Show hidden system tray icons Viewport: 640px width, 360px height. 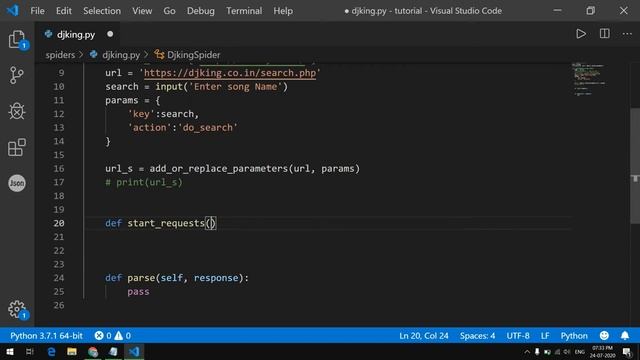[527, 352]
